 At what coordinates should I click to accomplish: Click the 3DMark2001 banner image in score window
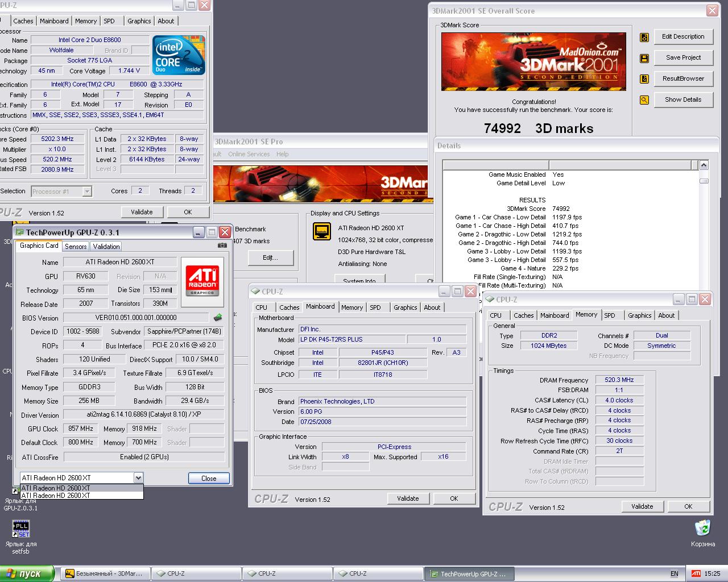coord(533,61)
